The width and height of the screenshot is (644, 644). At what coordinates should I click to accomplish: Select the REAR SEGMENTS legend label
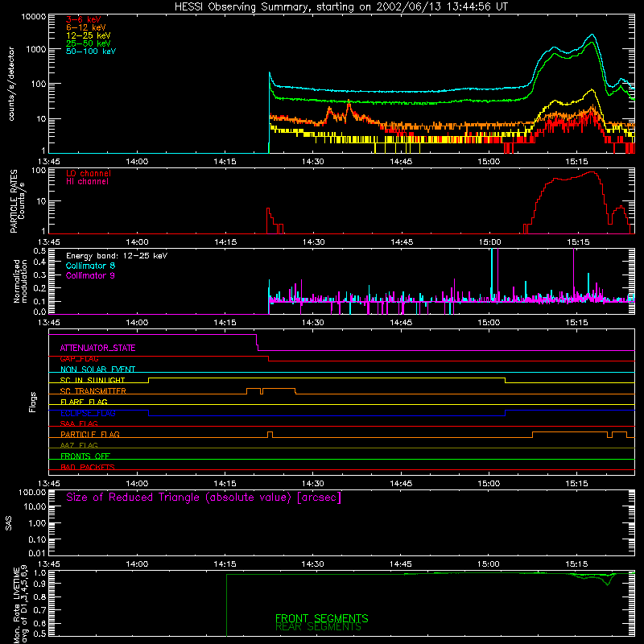318,627
